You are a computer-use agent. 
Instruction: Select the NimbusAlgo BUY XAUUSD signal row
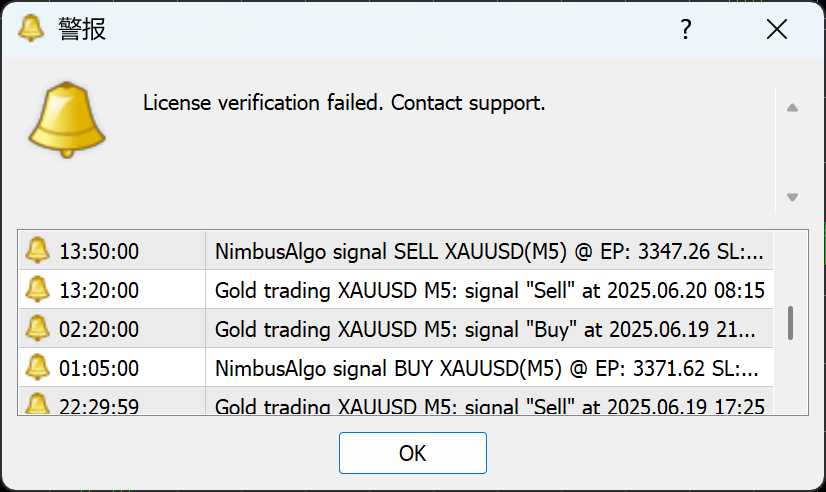coord(396,368)
